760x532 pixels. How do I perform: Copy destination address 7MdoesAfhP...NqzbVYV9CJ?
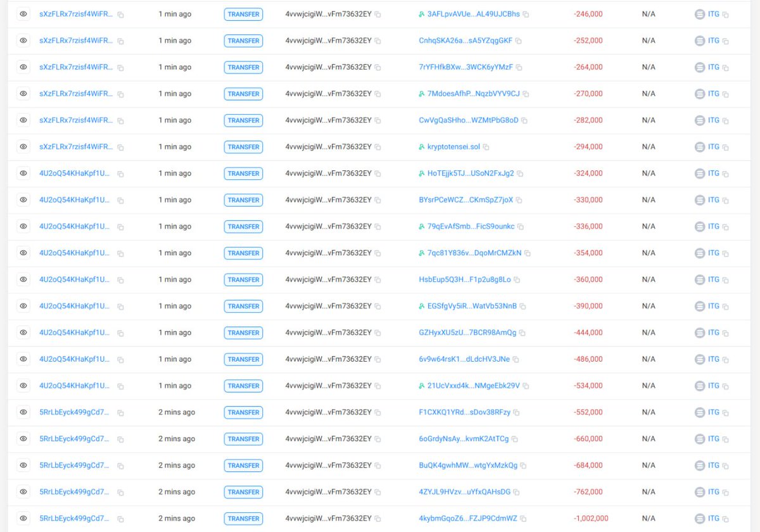pos(526,94)
